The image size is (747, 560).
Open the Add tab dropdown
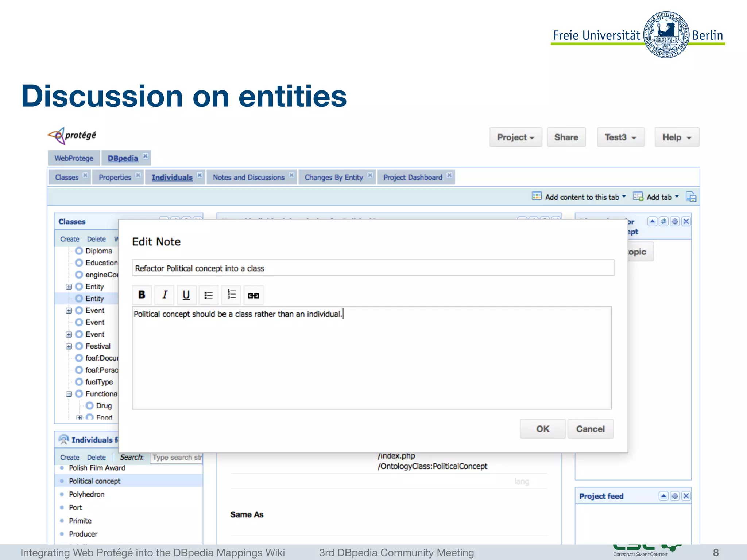pyautogui.click(x=656, y=197)
